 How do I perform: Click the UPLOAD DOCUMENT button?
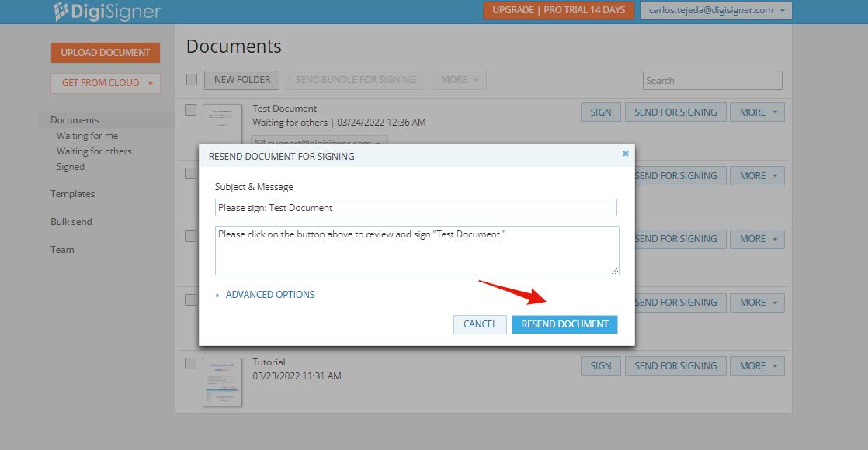pos(105,52)
